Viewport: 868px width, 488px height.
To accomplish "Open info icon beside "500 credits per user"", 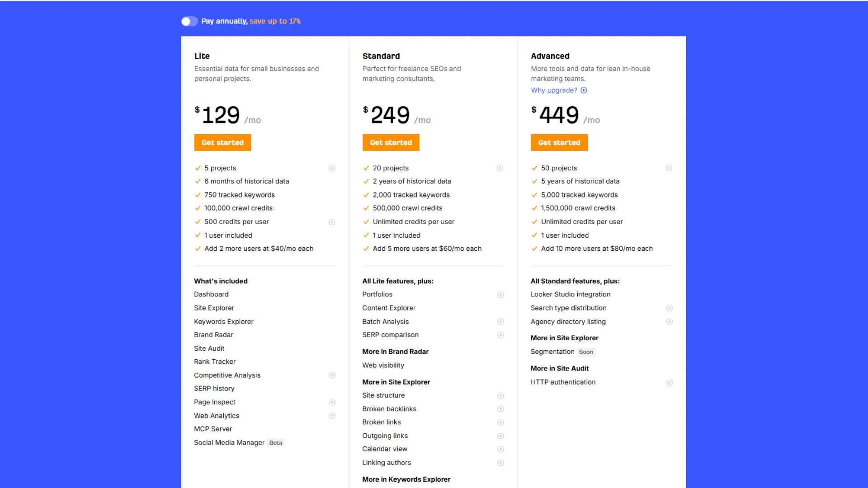I will [332, 222].
